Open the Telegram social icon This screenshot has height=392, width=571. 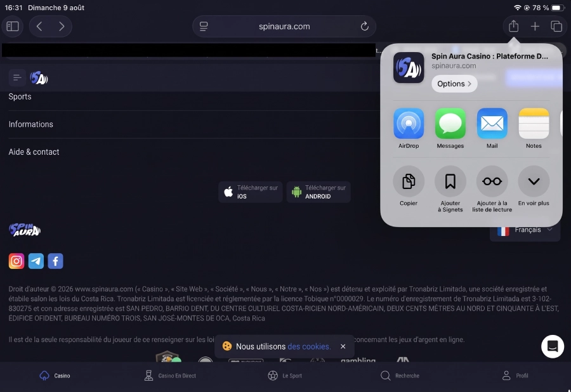tap(36, 261)
